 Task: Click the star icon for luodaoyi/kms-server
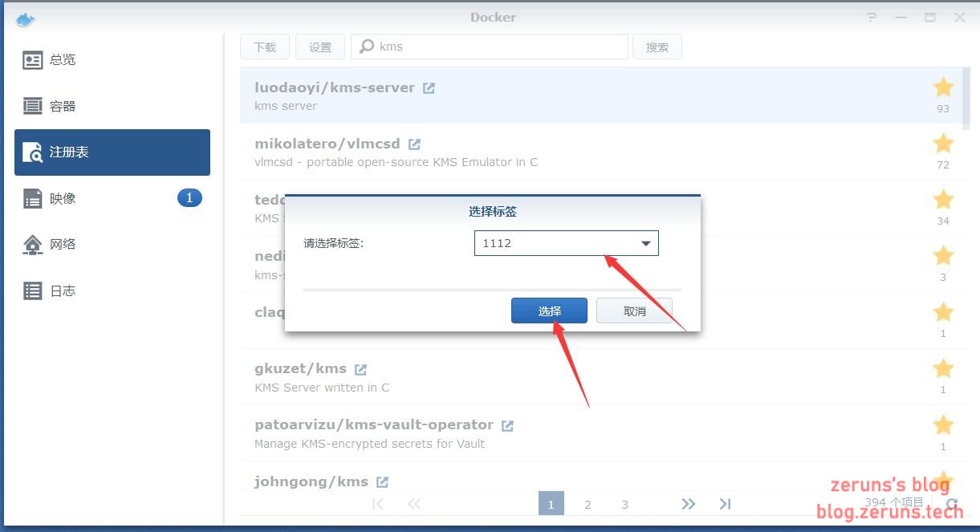[943, 87]
